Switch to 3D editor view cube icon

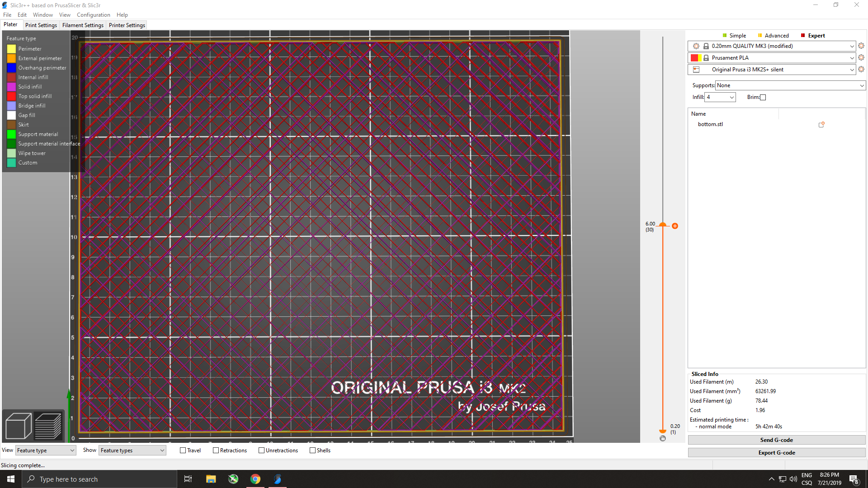18,426
